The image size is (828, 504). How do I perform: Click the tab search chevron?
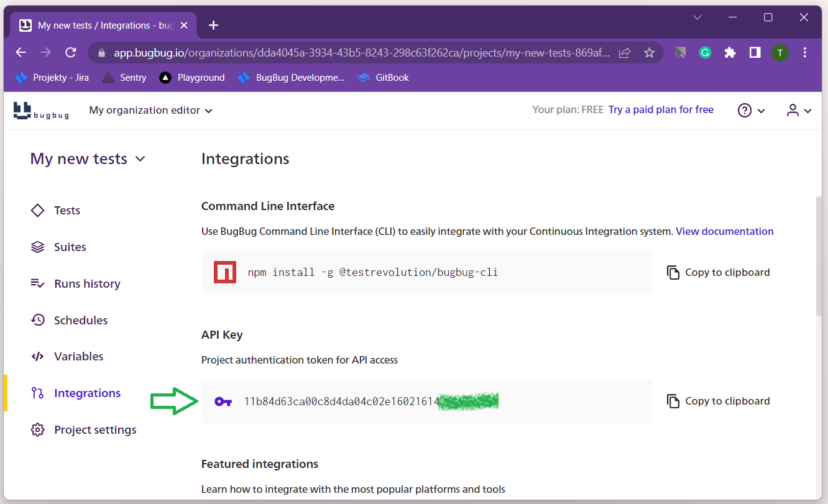pos(697,17)
